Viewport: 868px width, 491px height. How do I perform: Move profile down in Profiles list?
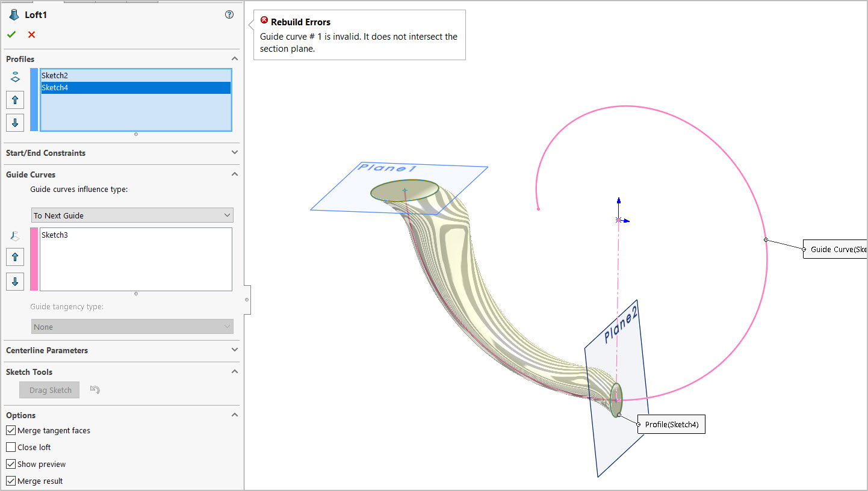point(15,123)
